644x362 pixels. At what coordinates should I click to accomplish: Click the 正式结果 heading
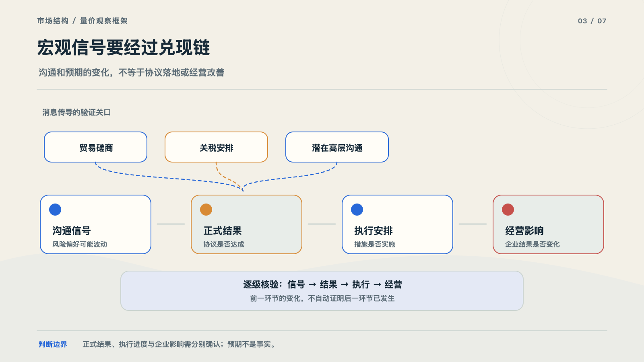point(223,231)
